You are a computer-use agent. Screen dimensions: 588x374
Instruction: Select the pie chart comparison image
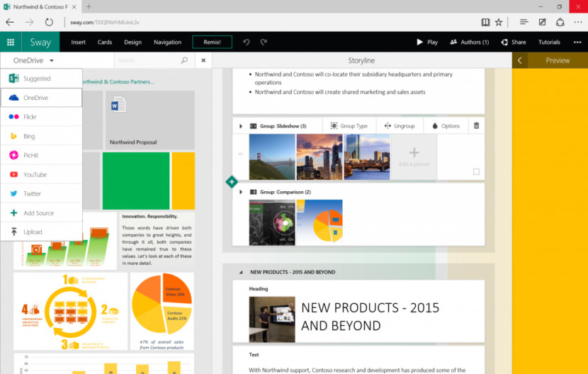(320, 222)
